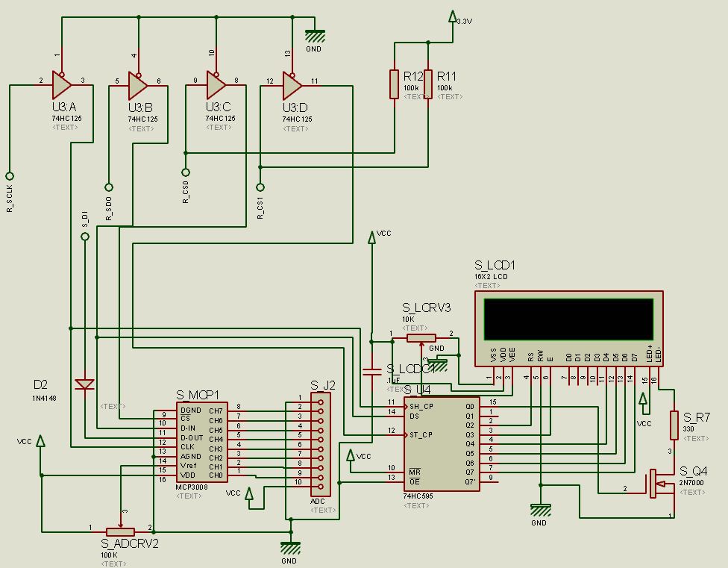Select the S_LCRV3 10K potentiometer

pyautogui.click(x=421, y=338)
